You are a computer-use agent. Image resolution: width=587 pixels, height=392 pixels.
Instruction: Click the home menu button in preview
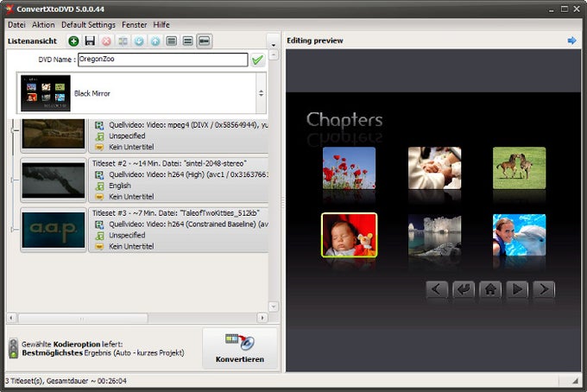click(490, 289)
